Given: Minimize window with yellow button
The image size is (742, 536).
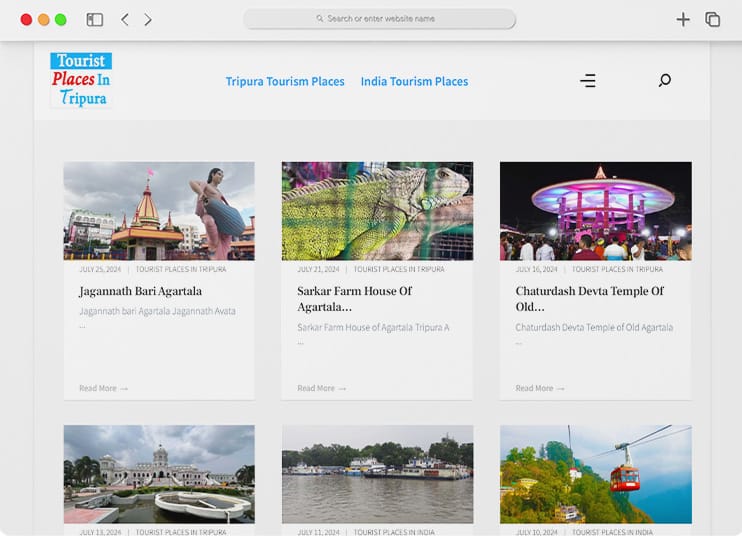Looking at the screenshot, I should tap(44, 19).
